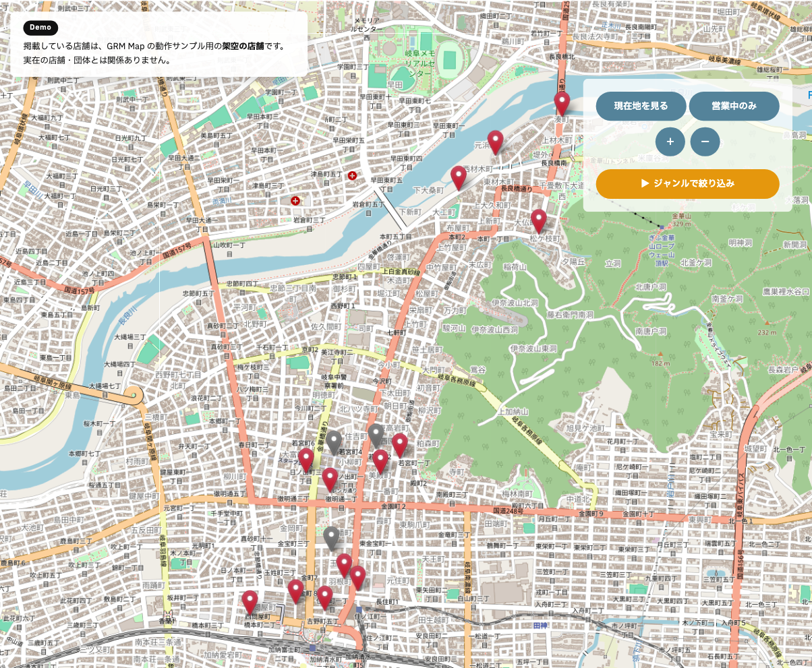
Task: Zoom in with the plus button
Action: click(x=670, y=142)
